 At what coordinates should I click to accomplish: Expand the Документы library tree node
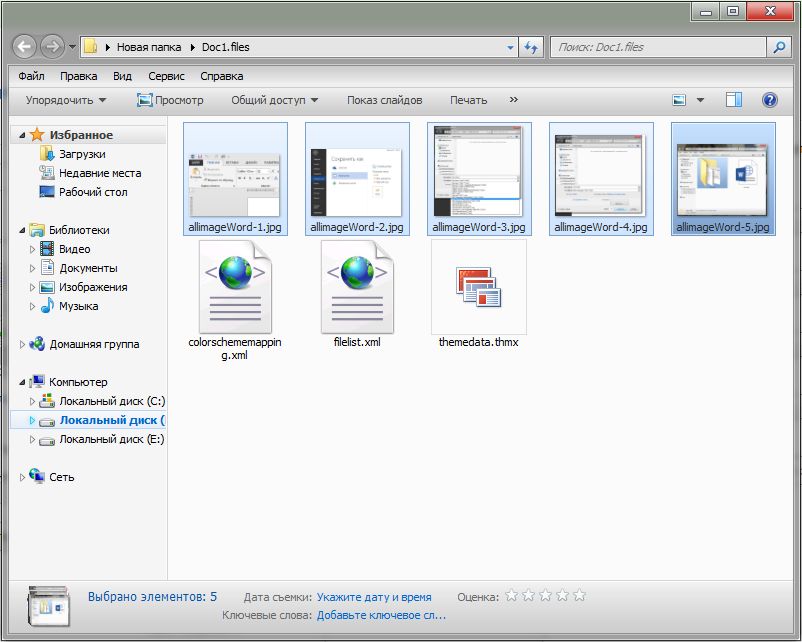[33, 268]
